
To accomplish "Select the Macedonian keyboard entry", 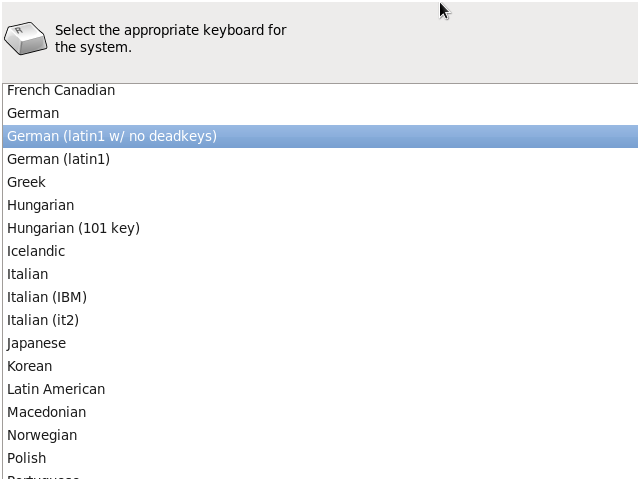I will pyautogui.click(x=46, y=412).
